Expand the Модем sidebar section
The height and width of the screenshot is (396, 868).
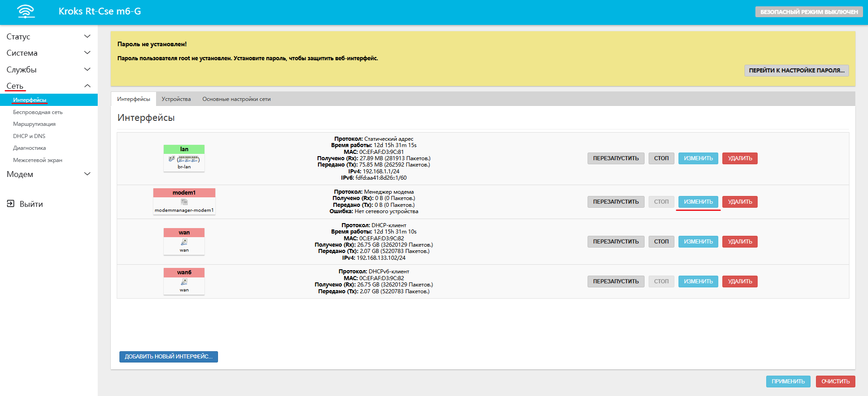coord(87,174)
